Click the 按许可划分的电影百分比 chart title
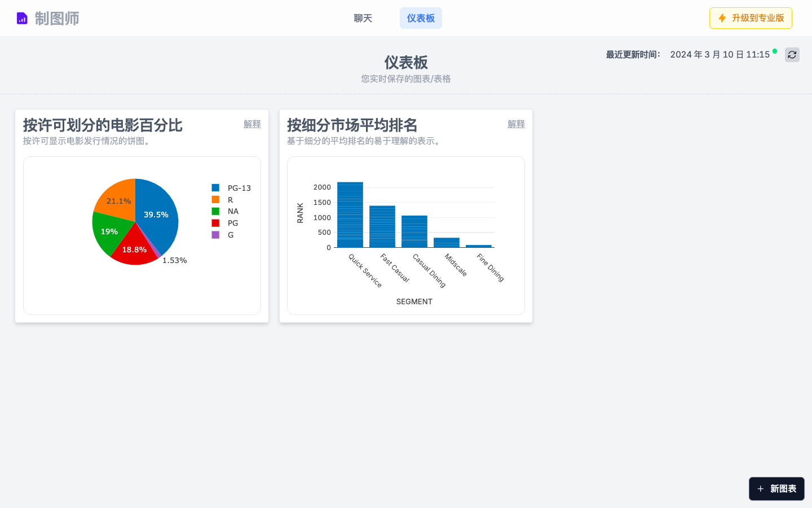Image resolution: width=812 pixels, height=508 pixels. 102,125
